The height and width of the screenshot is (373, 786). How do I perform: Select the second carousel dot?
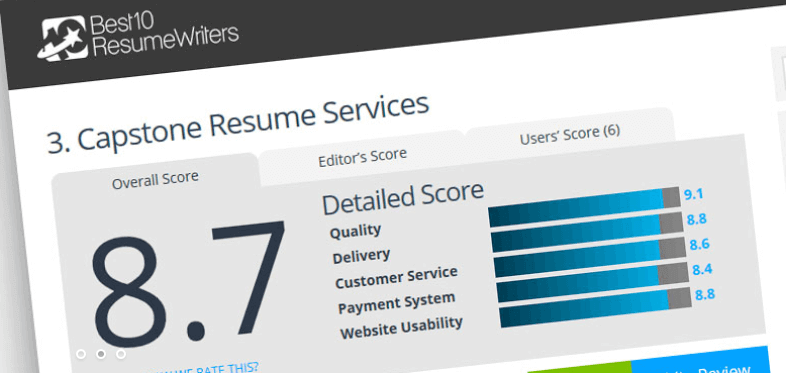[x=101, y=354]
